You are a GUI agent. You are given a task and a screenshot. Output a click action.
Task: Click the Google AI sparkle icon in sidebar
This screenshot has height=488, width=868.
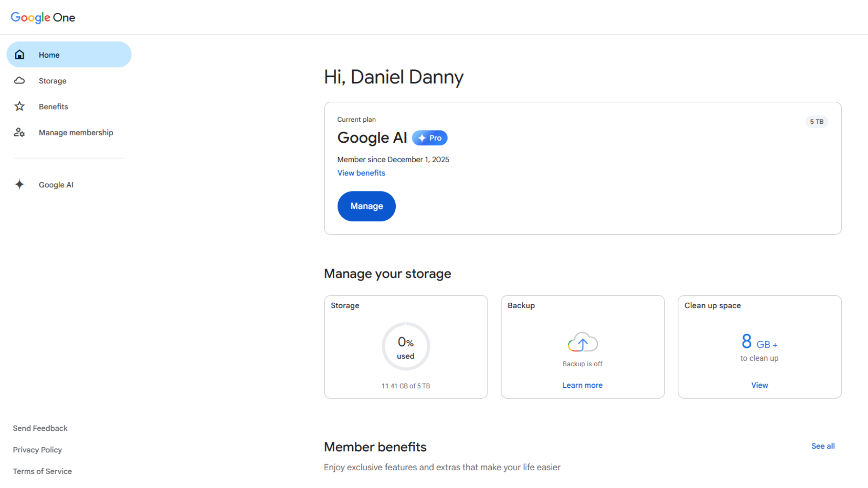tap(19, 184)
